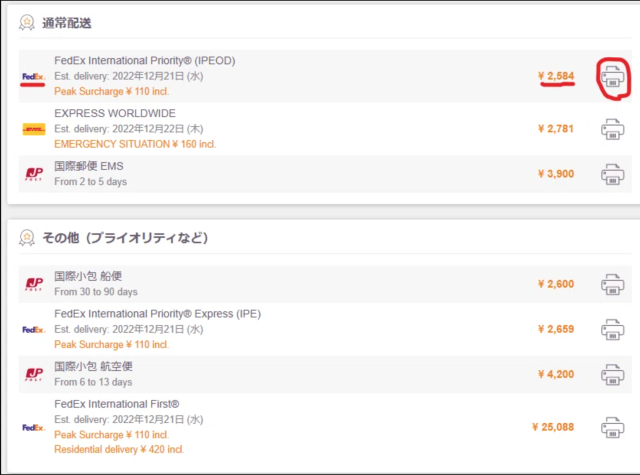Click printer icon for FedEx Priority Express (IPE)

(x=612, y=329)
